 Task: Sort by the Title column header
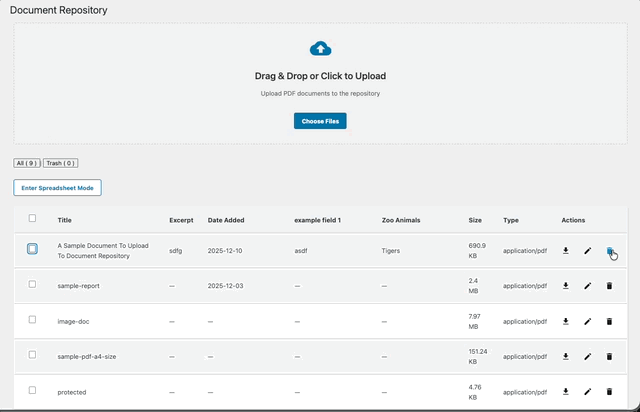click(65, 220)
